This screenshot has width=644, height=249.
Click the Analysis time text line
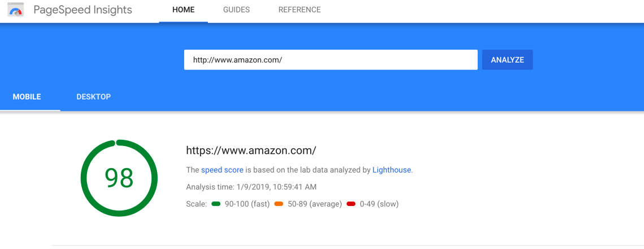[251, 187]
